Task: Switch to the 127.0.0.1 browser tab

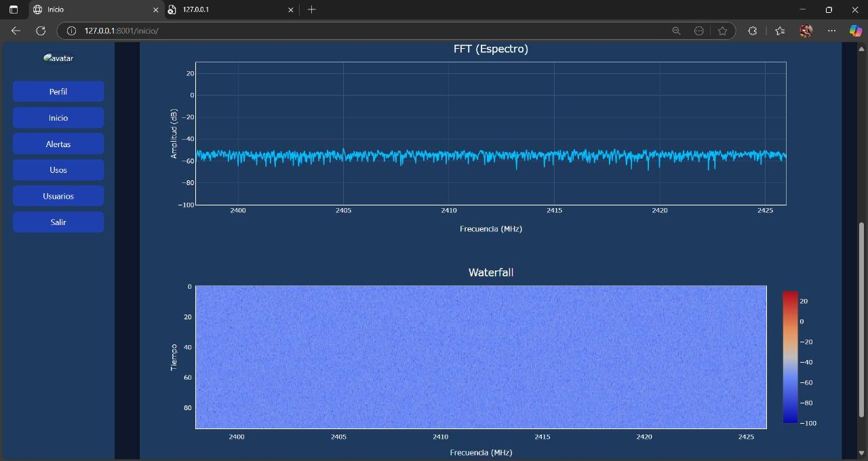Action: (x=231, y=9)
